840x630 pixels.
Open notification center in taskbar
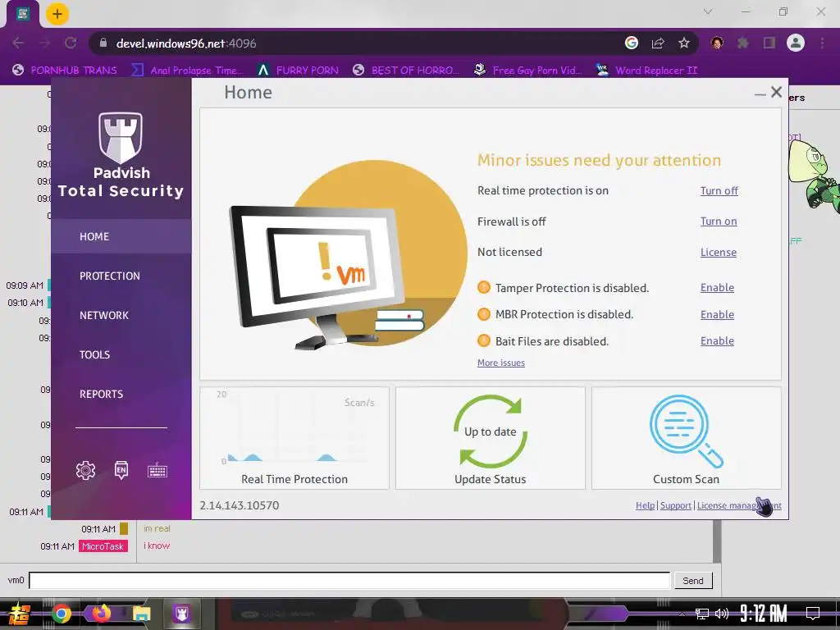click(813, 613)
